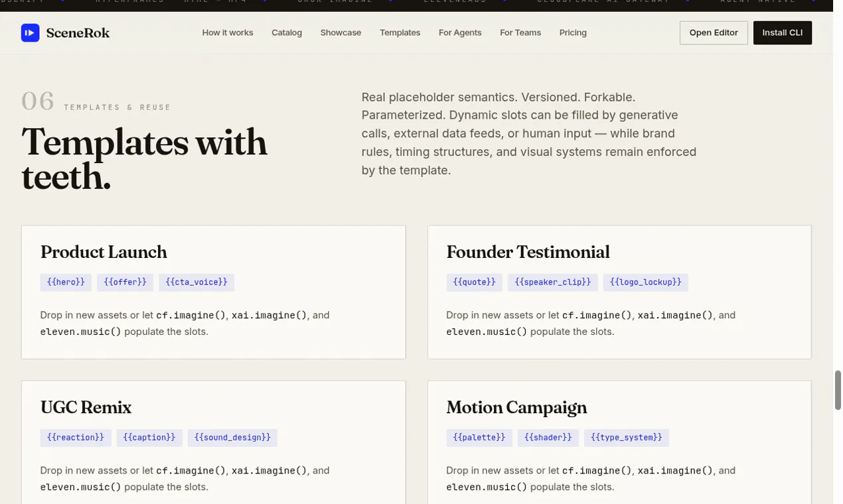Select the UGC Remix template title
Viewport: 843px width, 504px height.
pyautogui.click(x=86, y=407)
